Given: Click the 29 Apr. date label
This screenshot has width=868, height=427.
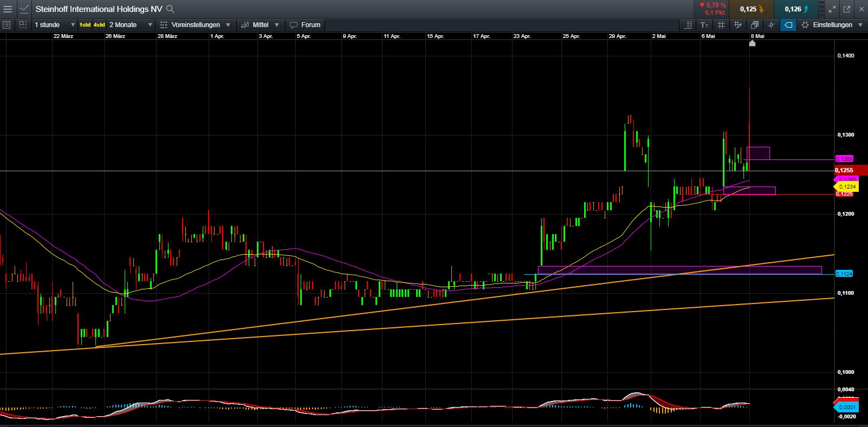Looking at the screenshot, I should [617, 36].
